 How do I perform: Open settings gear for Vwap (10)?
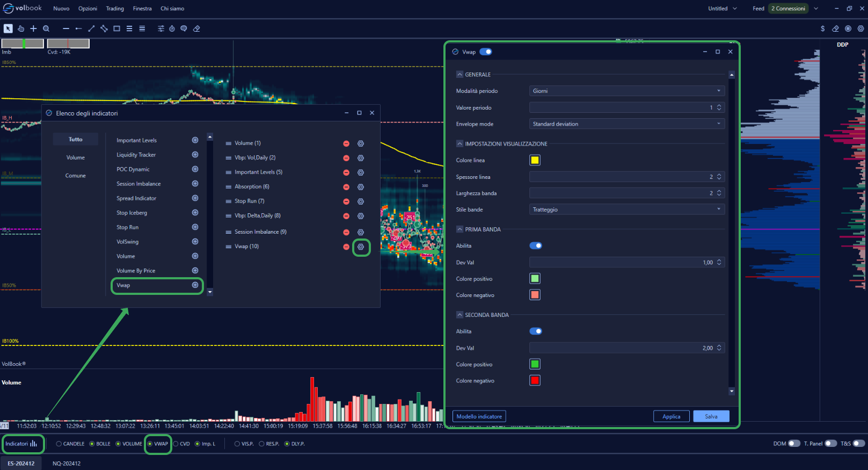point(361,247)
